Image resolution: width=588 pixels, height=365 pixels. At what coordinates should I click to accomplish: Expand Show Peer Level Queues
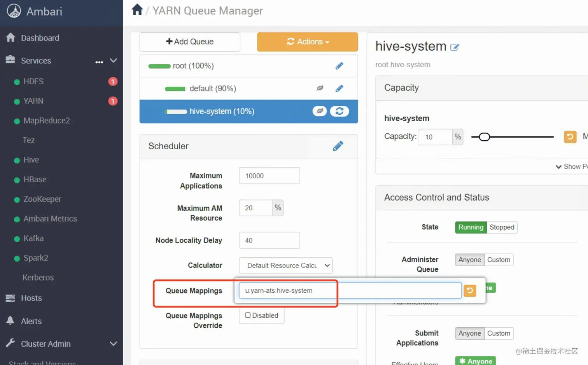572,166
